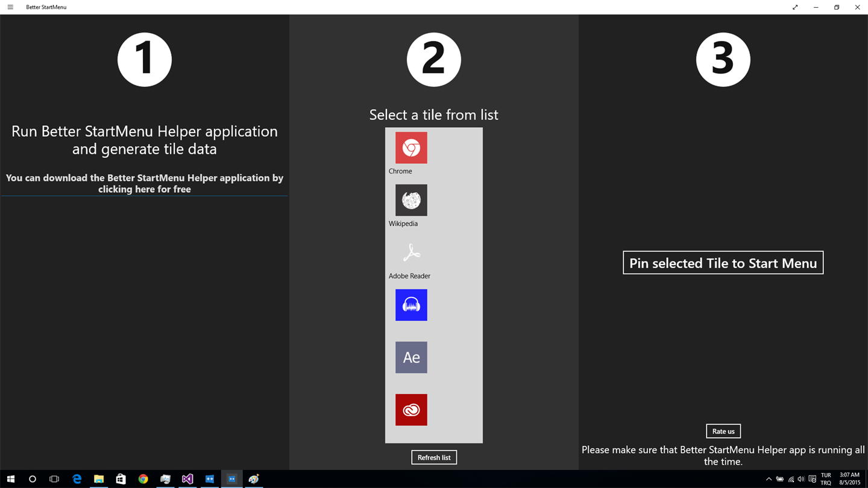Open Microsoft Edge from the taskbar
868x488 pixels.
pos(77,479)
